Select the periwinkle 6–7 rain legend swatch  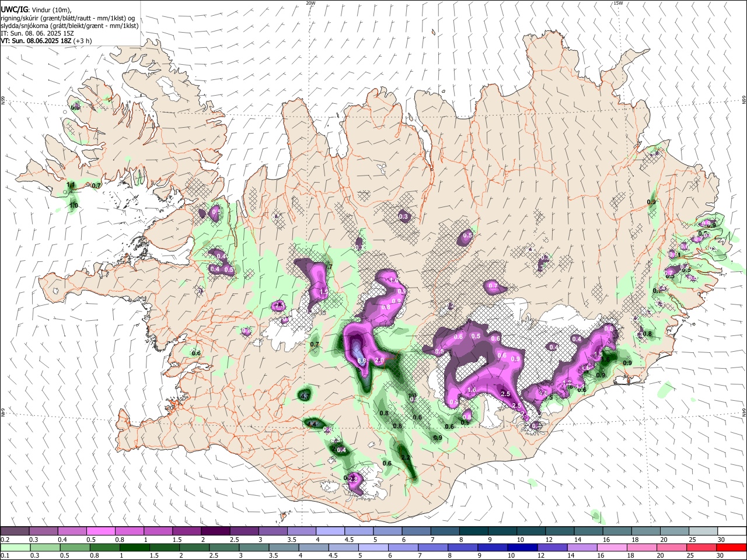click(x=403, y=547)
